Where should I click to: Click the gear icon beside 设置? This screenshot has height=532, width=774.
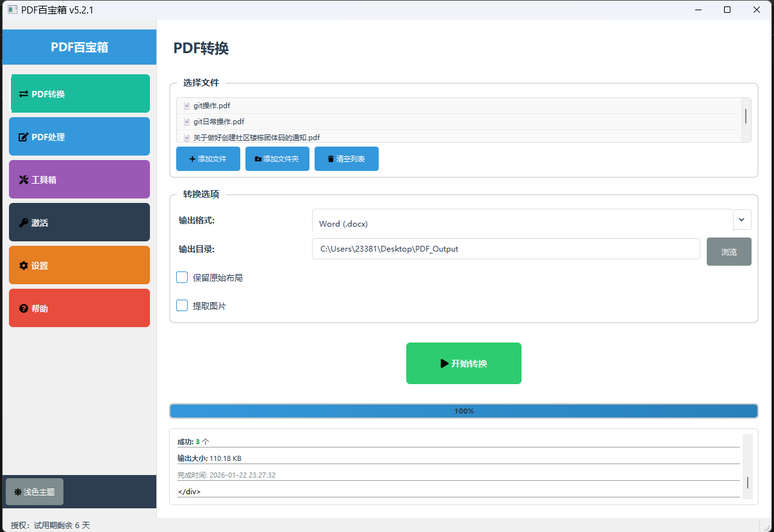[24, 266]
